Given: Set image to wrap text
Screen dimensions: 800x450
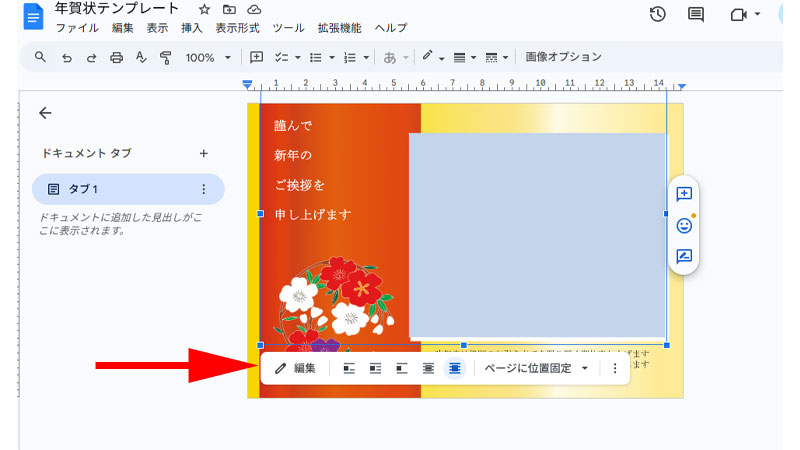Looking at the screenshot, I should (x=376, y=368).
